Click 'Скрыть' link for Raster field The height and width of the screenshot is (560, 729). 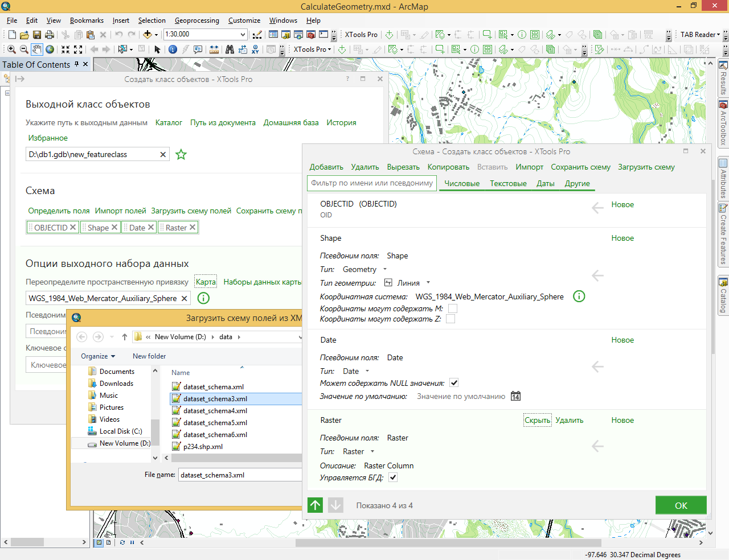pyautogui.click(x=538, y=420)
